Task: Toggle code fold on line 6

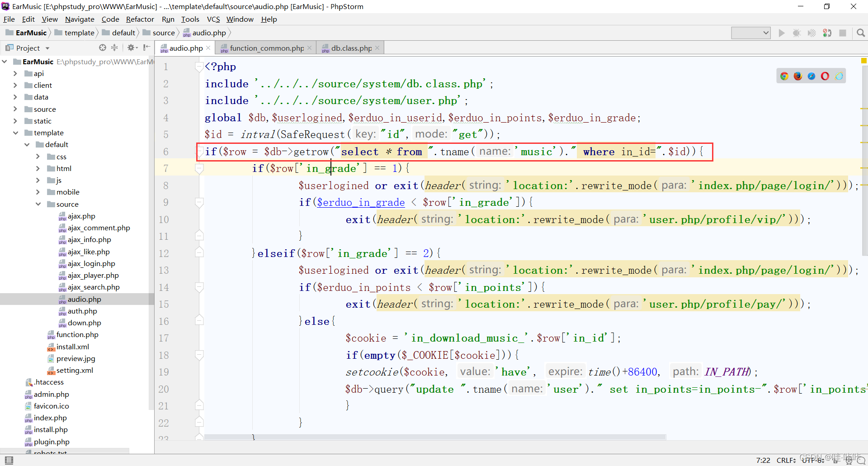Action: [x=199, y=152]
